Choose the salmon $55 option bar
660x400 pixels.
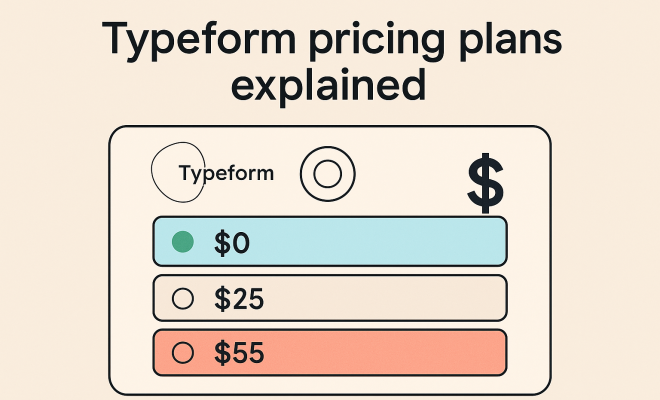(x=330, y=352)
